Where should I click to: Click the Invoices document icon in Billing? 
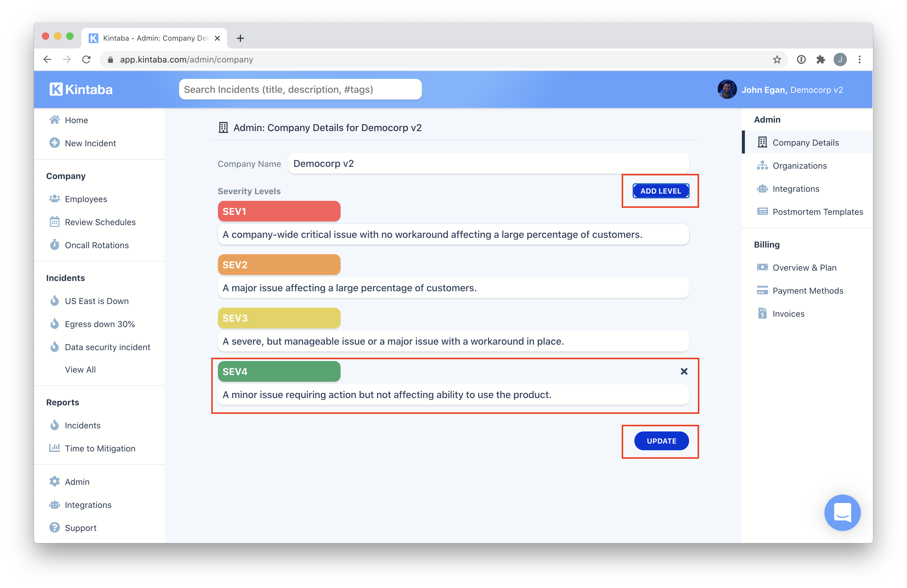point(762,313)
